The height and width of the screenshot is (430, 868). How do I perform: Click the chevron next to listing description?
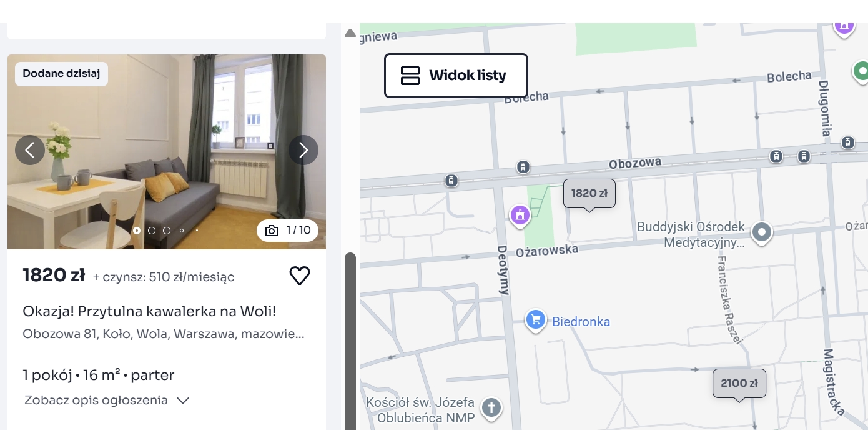(183, 401)
